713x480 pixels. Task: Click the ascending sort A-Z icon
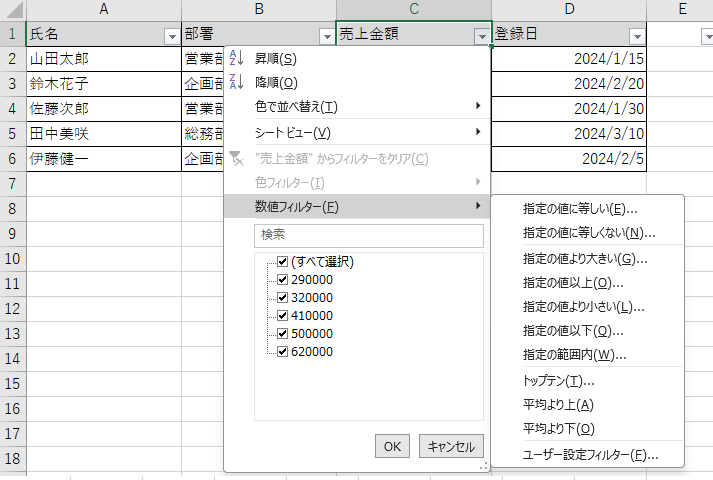[x=236, y=58]
